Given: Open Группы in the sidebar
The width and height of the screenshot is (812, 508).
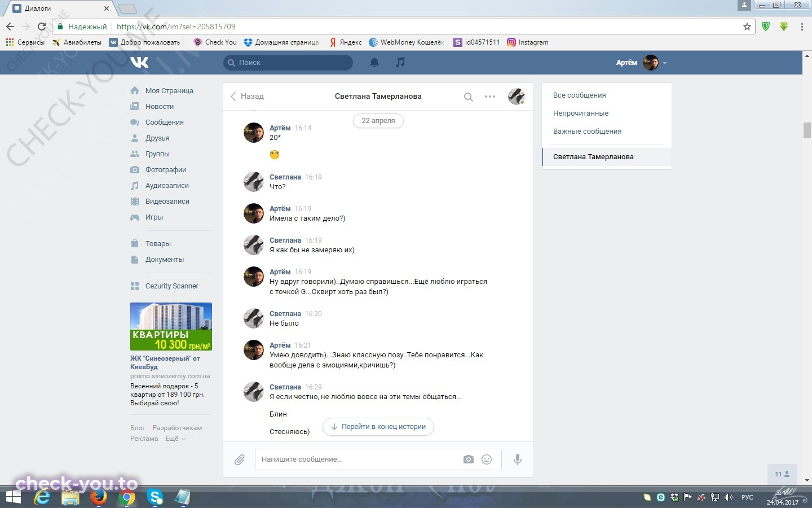Looking at the screenshot, I should [x=157, y=154].
